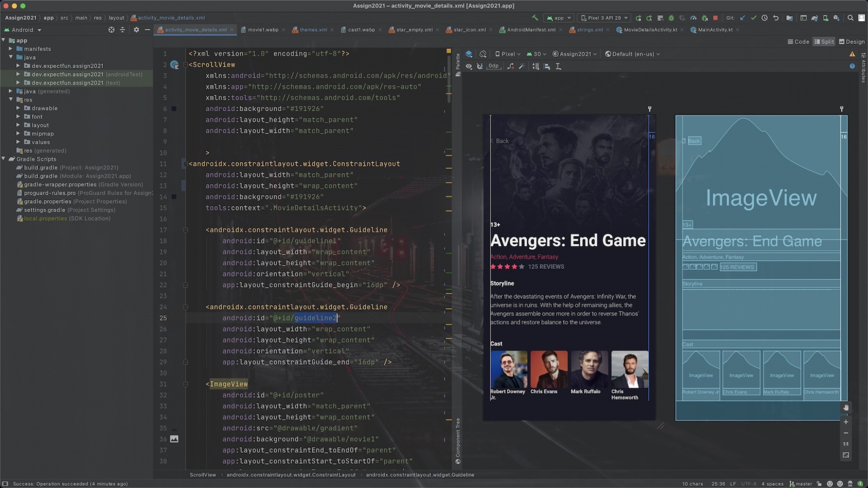Click the Collapse All icon in Project panel
The image size is (868, 488).
click(x=123, y=30)
